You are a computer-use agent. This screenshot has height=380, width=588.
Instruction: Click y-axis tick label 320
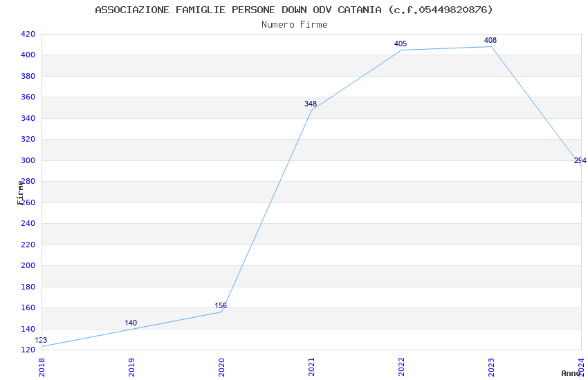point(28,140)
